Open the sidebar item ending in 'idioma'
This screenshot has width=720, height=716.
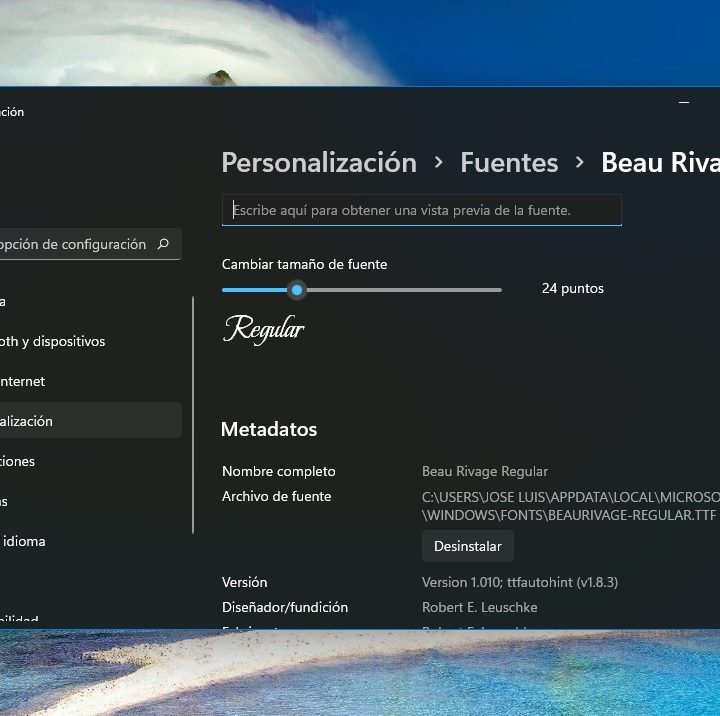click(x=90, y=541)
